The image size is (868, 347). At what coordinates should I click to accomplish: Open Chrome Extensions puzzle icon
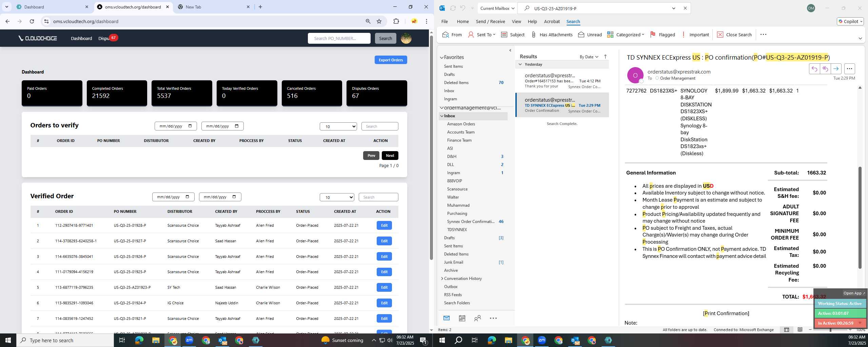tap(396, 21)
